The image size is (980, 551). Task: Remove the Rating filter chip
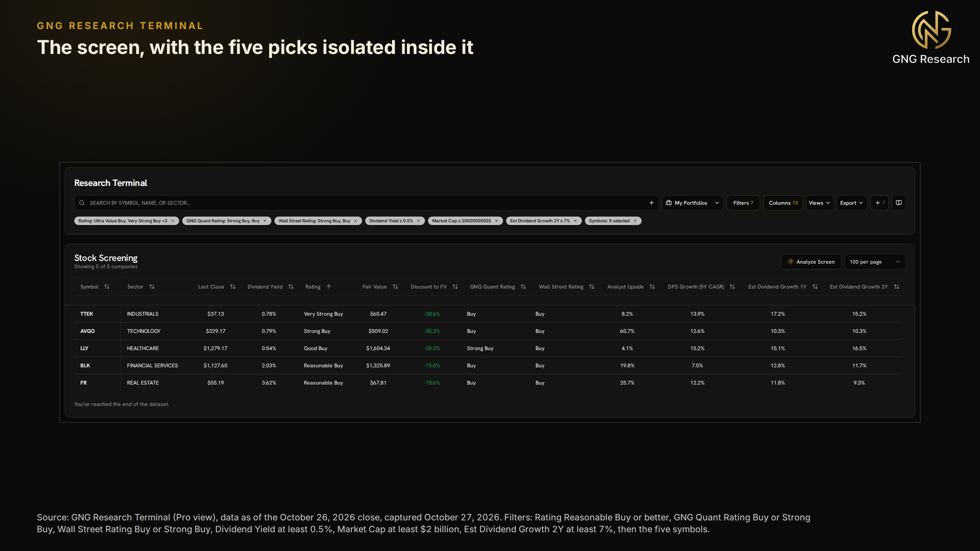[173, 221]
